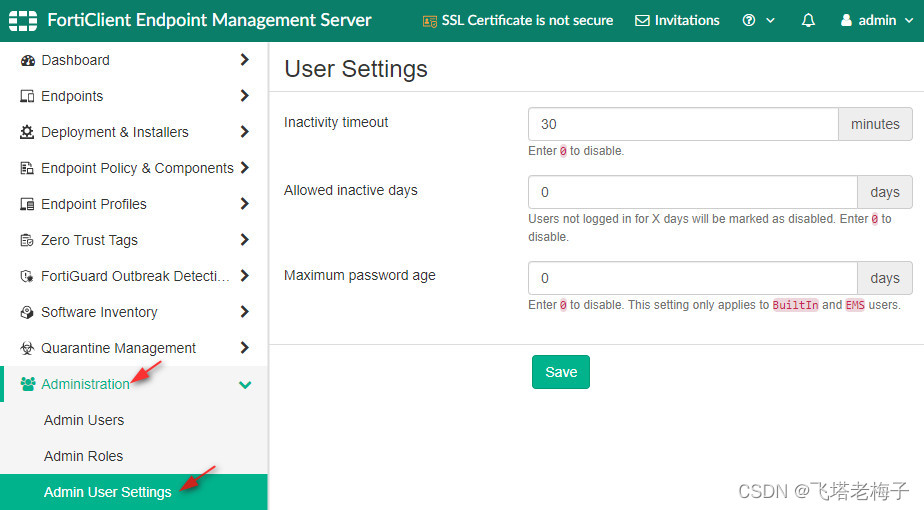This screenshot has height=510, width=924.
Task: Focus the Inactivity timeout input field
Action: [683, 124]
